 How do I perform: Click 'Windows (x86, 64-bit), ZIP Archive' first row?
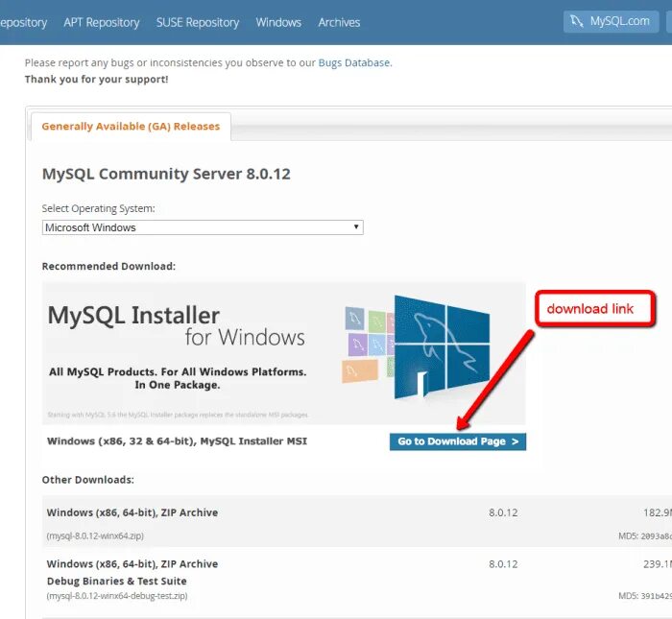point(132,512)
